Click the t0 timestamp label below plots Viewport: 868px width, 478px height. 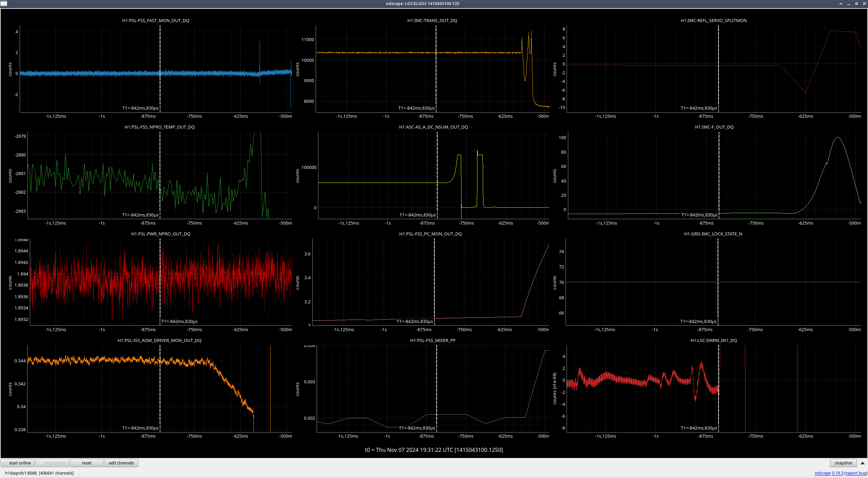tap(434, 450)
